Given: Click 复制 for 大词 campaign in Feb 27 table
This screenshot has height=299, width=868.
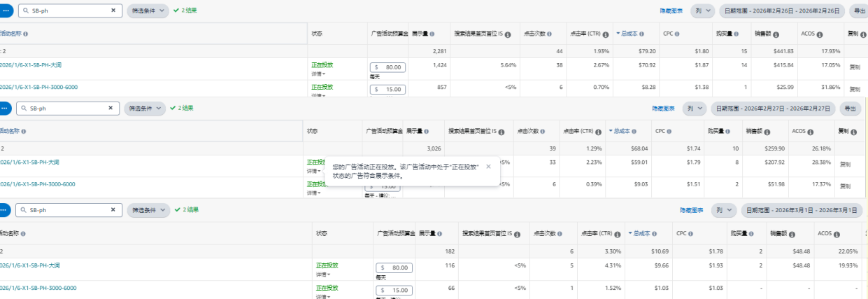Looking at the screenshot, I should pos(846,165).
